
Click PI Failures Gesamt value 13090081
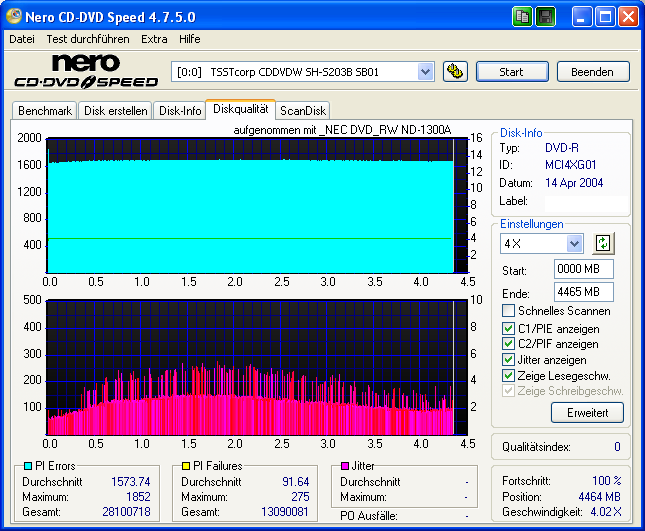[285, 512]
